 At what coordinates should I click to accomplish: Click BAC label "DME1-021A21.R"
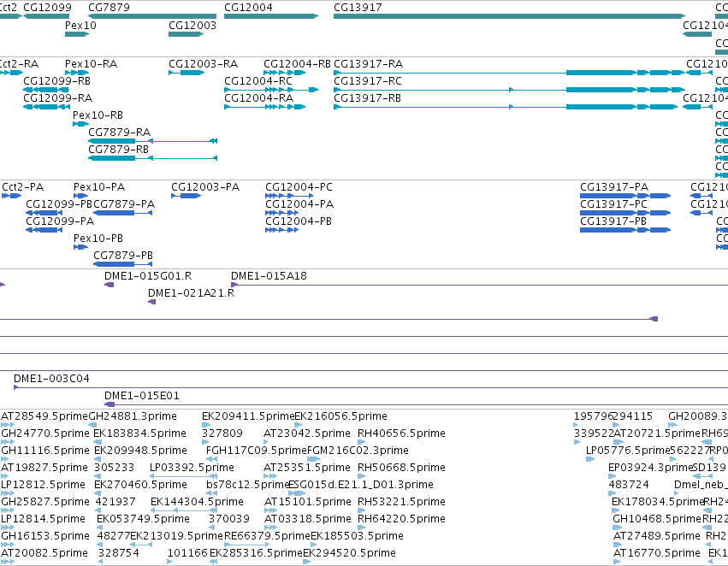click(192, 293)
